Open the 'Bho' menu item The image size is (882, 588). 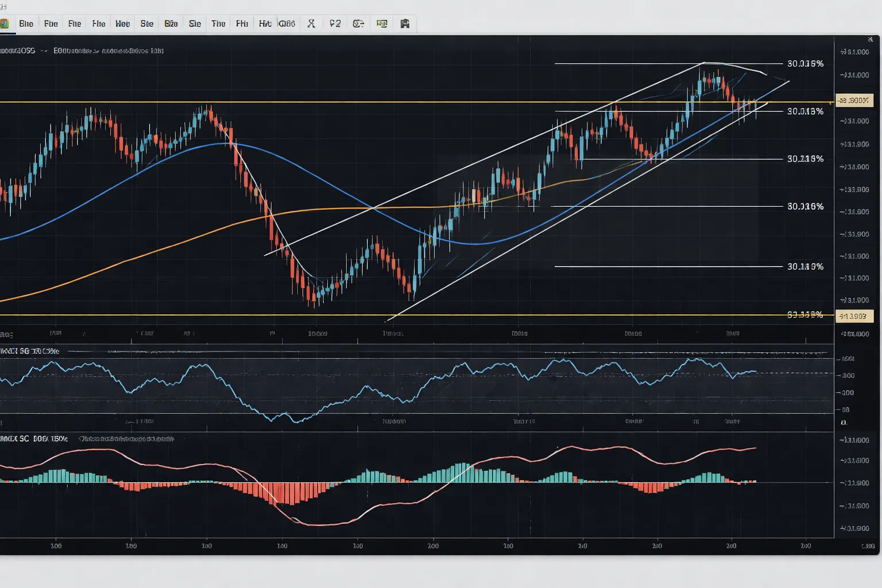point(26,24)
